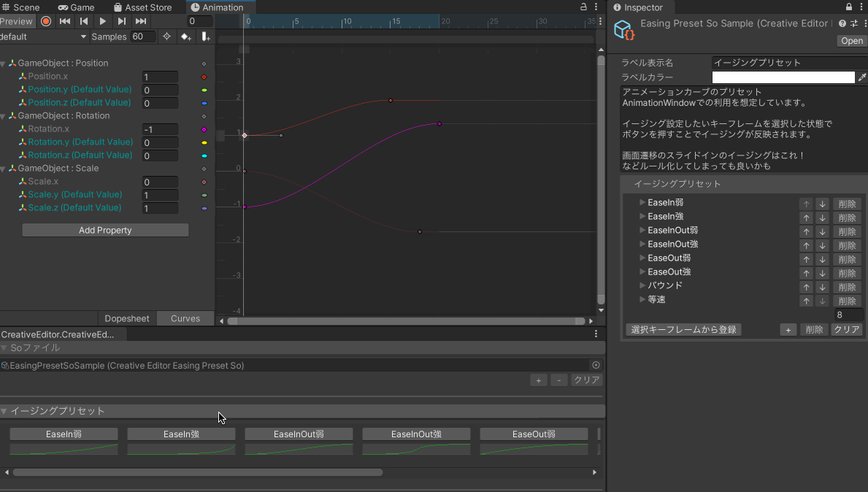Switch to the Dopesheet tab
The height and width of the screenshot is (492, 868).
pos(126,318)
